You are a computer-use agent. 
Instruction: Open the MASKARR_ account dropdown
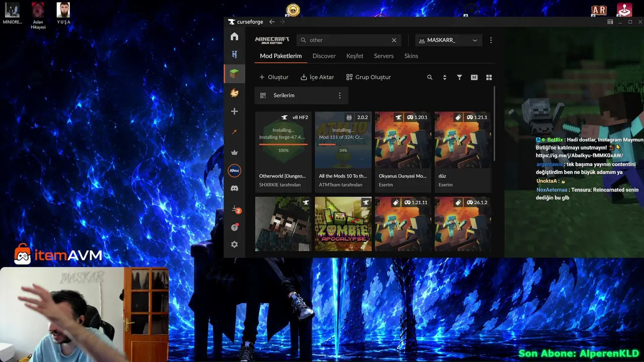click(448, 40)
